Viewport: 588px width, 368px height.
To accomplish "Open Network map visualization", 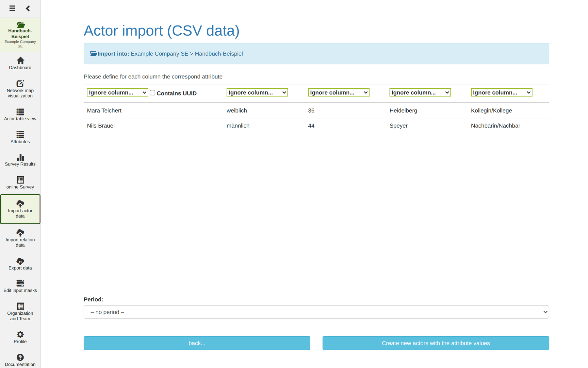I will click(20, 89).
